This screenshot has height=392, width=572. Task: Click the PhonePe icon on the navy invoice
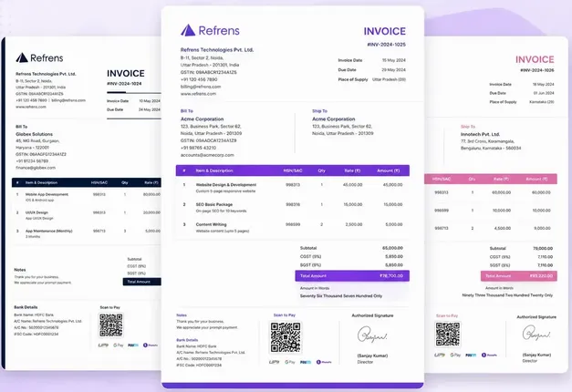pos(151,345)
